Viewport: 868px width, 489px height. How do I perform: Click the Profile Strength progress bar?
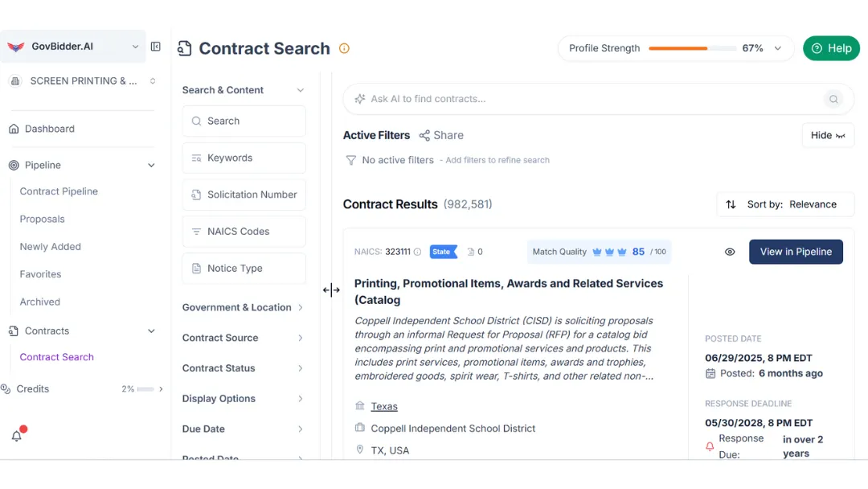pos(692,48)
